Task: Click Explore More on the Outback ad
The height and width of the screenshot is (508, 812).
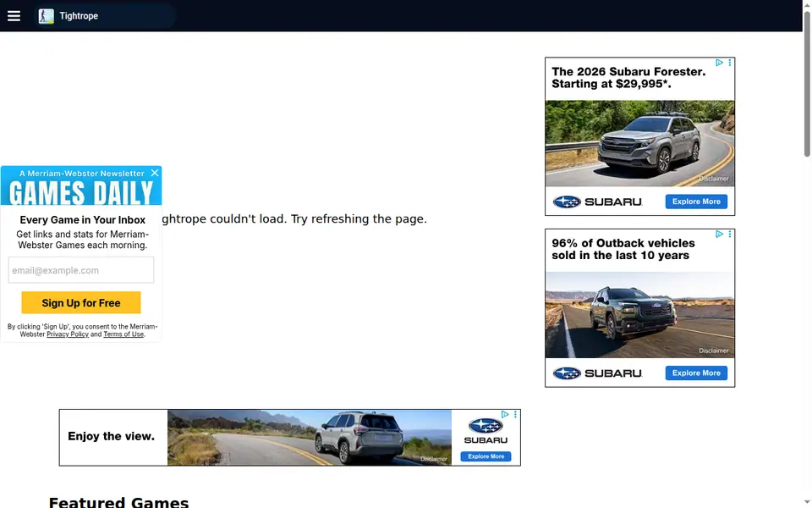Action: 696,373
